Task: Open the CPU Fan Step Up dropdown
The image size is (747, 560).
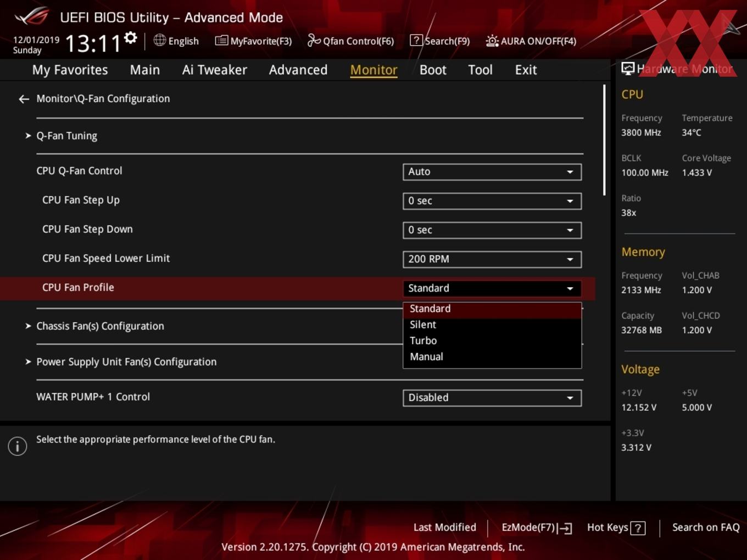Action: pyautogui.click(x=492, y=201)
